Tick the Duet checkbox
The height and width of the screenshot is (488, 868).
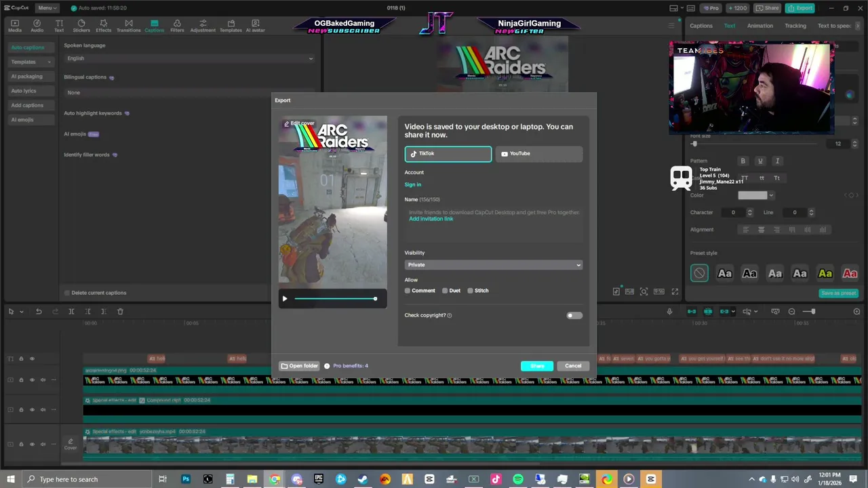click(x=445, y=291)
